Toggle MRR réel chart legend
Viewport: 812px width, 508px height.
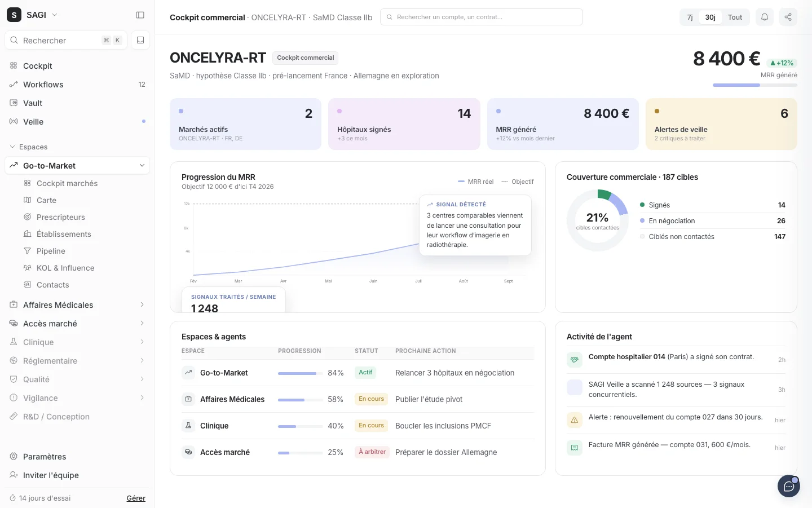[x=476, y=182]
